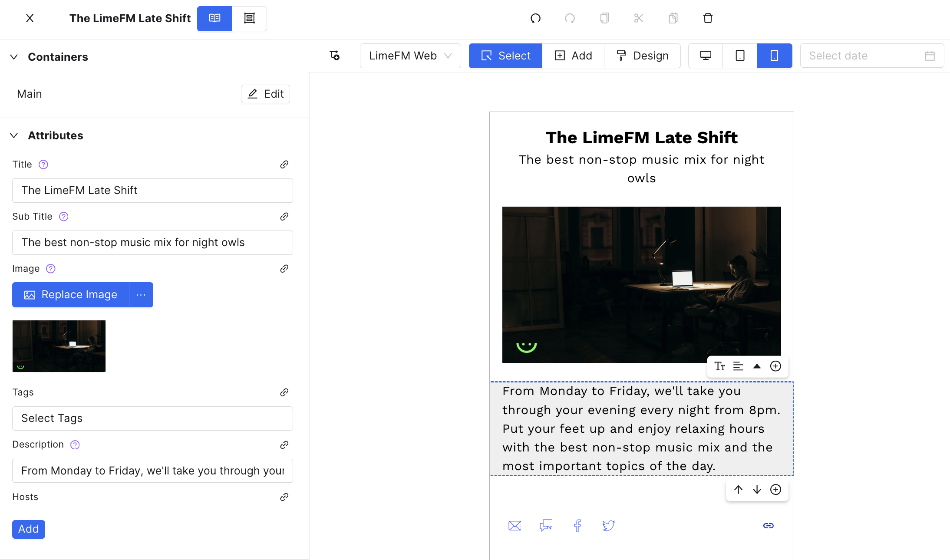Click the Replace Image button
The height and width of the screenshot is (560, 950).
pos(71,295)
